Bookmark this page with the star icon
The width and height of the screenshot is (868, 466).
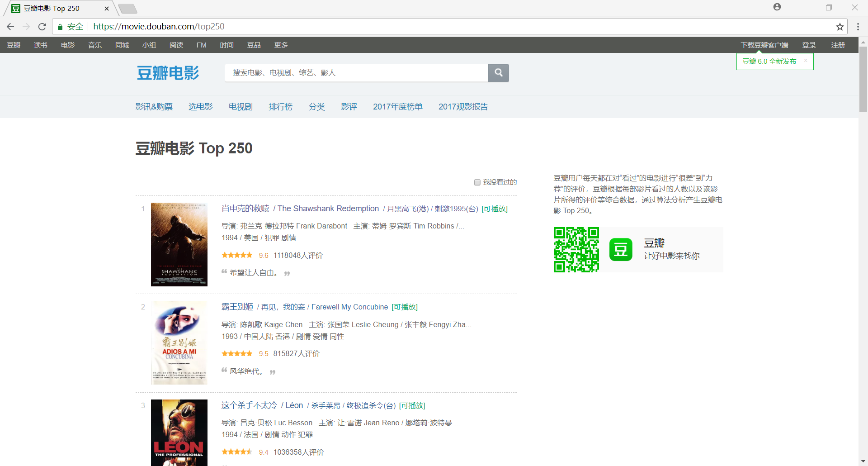coord(840,27)
